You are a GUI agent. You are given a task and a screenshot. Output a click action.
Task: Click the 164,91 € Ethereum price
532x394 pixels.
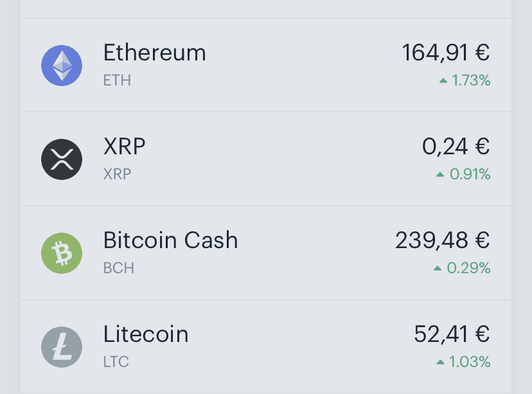[x=445, y=53]
